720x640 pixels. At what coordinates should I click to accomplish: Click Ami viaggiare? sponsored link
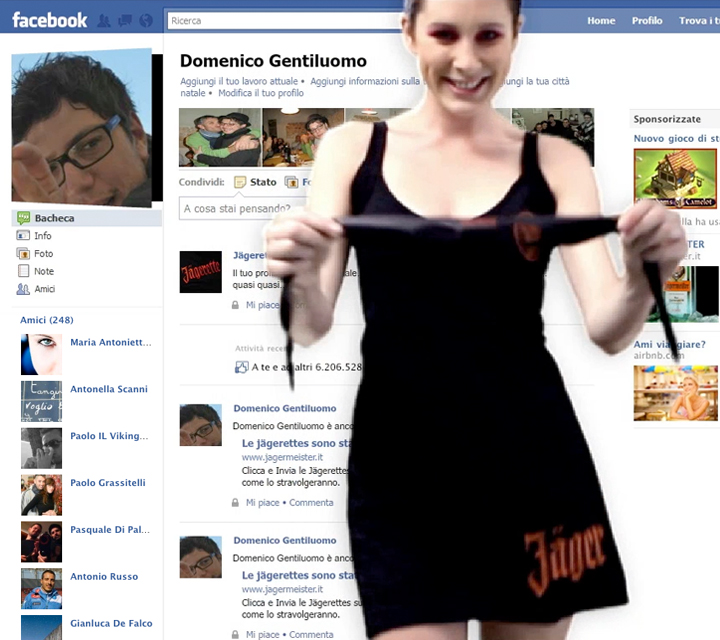point(669,344)
